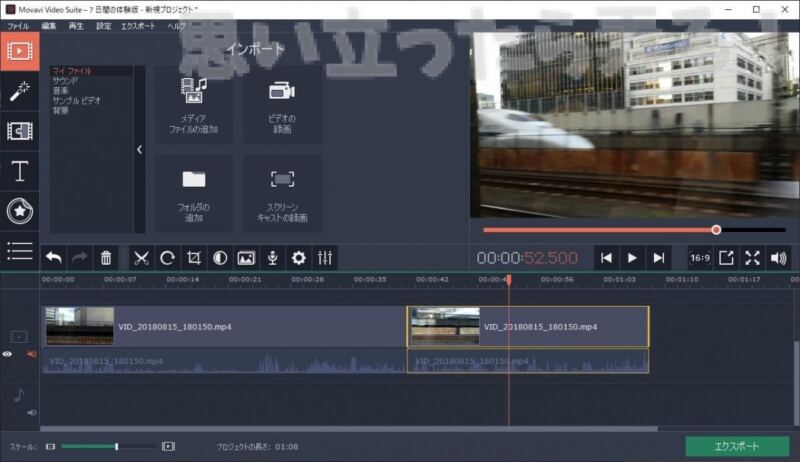Select first VID_20180815_180150.mp4 clip

coord(224,327)
